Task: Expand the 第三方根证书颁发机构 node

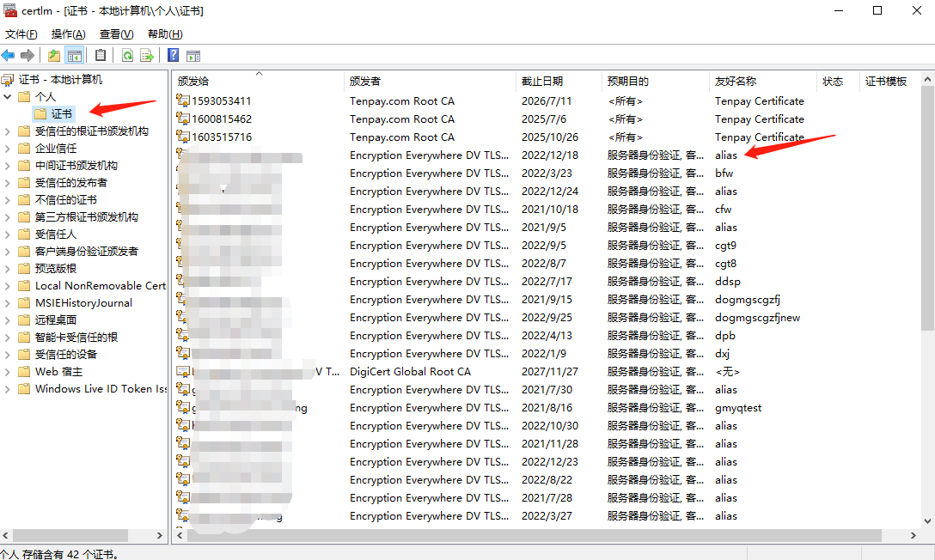Action: [7, 216]
